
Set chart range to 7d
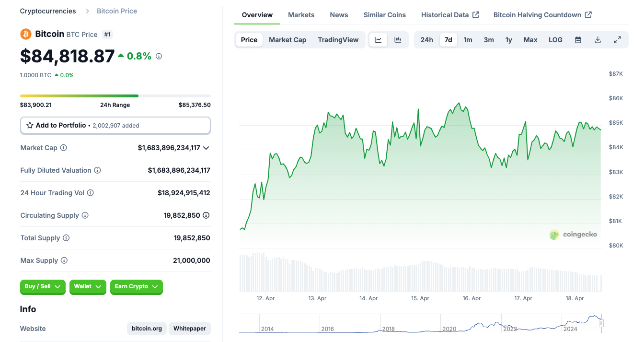coord(448,40)
